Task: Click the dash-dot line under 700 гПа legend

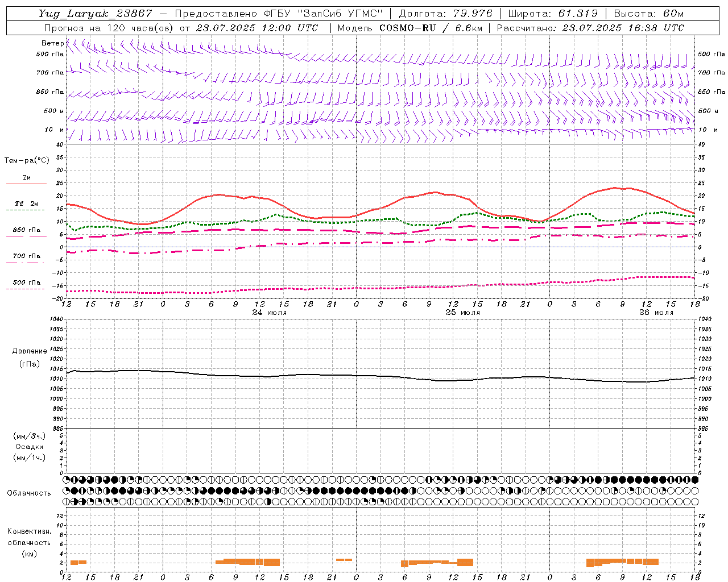Action: point(26,263)
